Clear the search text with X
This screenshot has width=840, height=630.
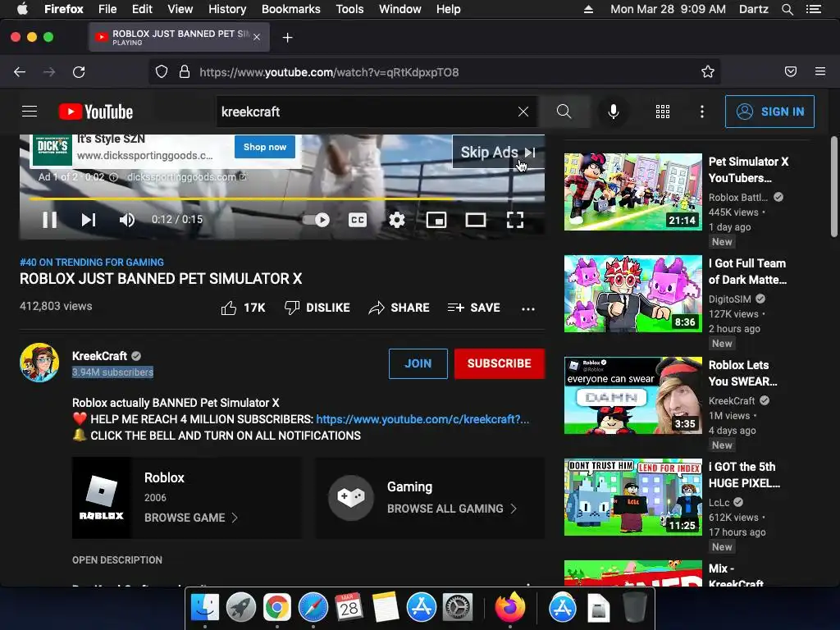point(523,112)
